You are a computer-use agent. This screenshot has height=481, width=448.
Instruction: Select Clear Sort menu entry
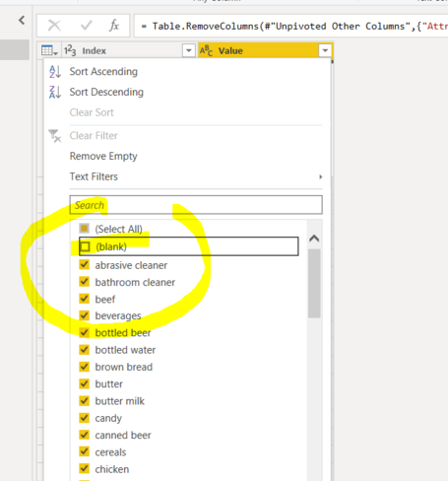tap(92, 112)
